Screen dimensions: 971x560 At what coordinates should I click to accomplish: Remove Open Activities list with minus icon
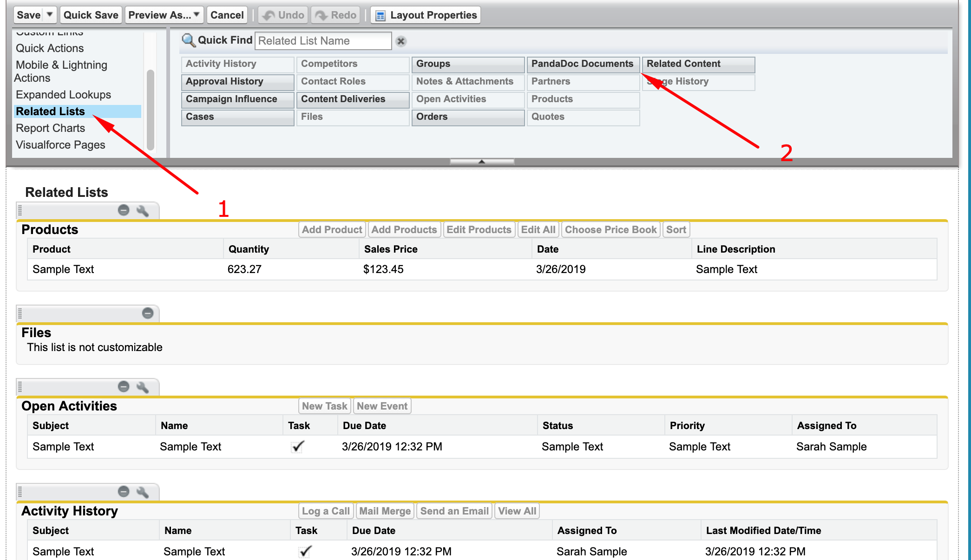(x=124, y=386)
